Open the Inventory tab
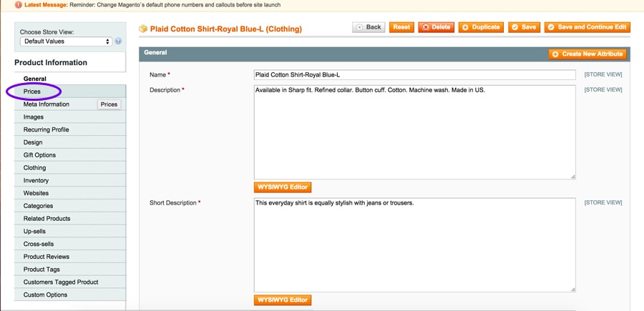 [70, 181]
